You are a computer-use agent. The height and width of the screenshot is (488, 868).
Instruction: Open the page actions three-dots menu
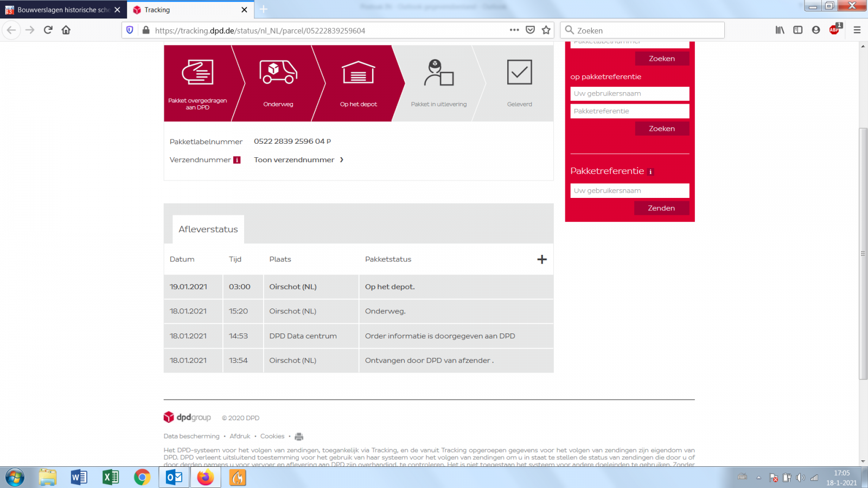tap(514, 30)
